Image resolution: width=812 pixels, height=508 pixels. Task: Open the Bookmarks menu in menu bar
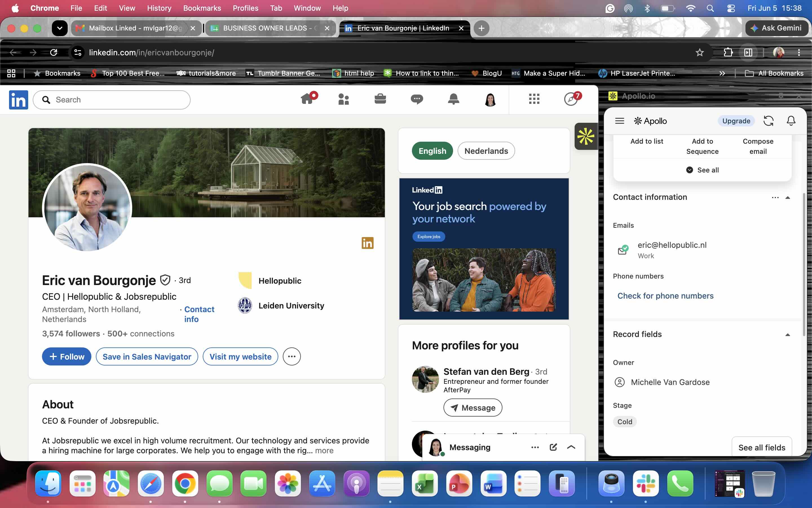pyautogui.click(x=202, y=8)
